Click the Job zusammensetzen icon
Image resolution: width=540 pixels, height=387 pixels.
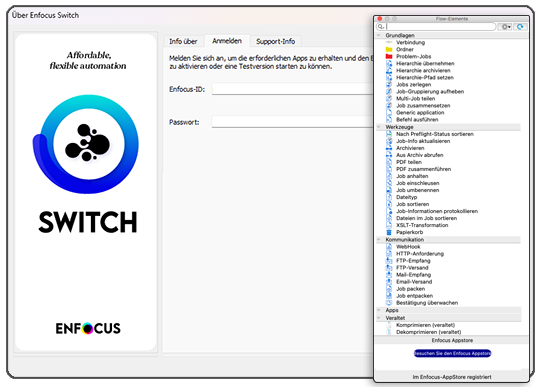pos(389,105)
